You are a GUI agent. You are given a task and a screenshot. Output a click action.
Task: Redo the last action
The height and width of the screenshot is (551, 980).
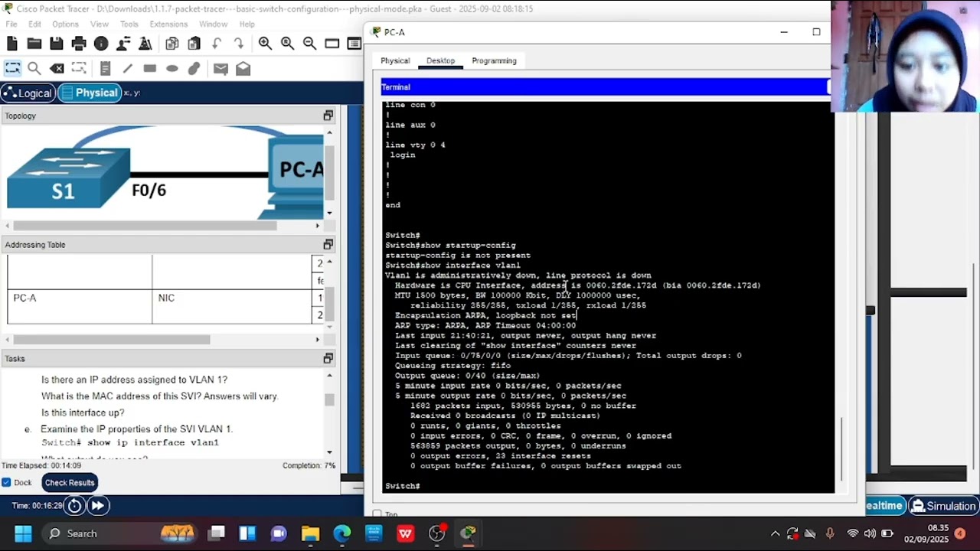click(239, 44)
